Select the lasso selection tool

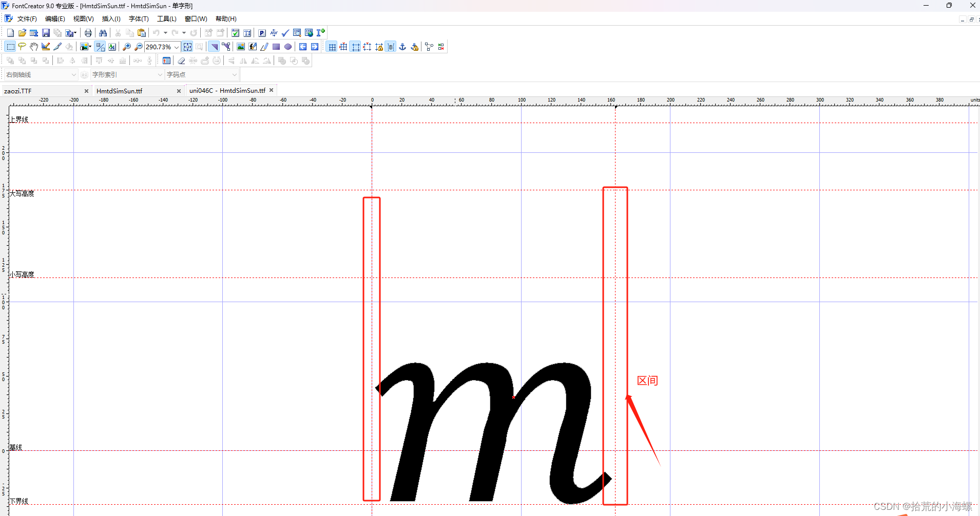click(22, 47)
